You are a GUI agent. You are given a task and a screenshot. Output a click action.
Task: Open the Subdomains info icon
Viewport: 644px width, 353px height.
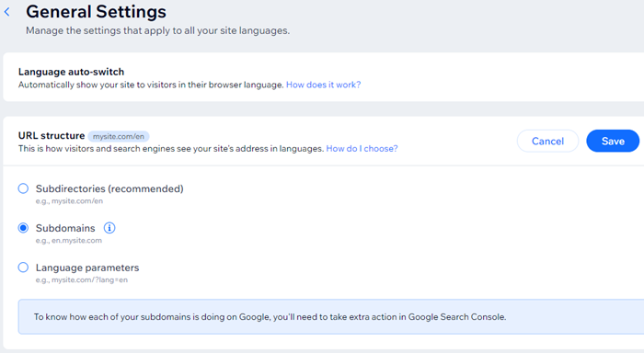(109, 228)
